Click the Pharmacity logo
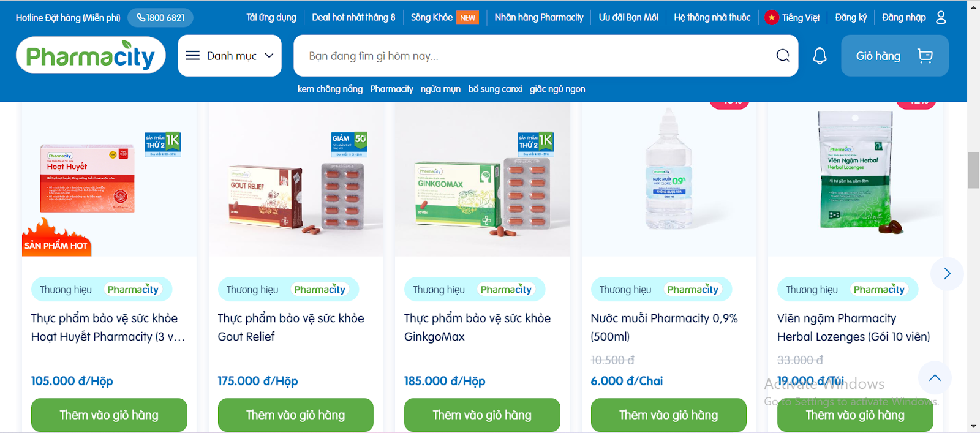Viewport: 980px width, 433px height. (91, 55)
